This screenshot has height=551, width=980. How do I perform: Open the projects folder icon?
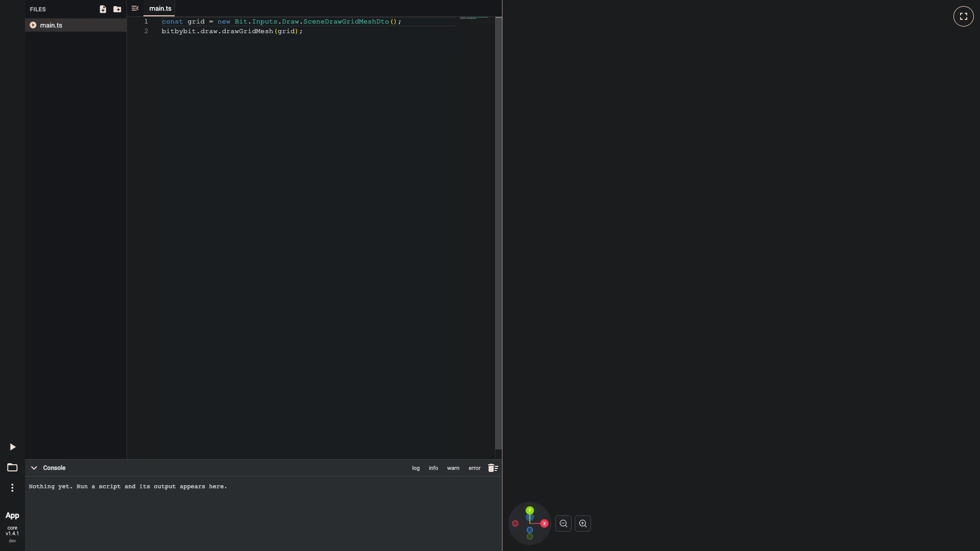click(x=12, y=468)
